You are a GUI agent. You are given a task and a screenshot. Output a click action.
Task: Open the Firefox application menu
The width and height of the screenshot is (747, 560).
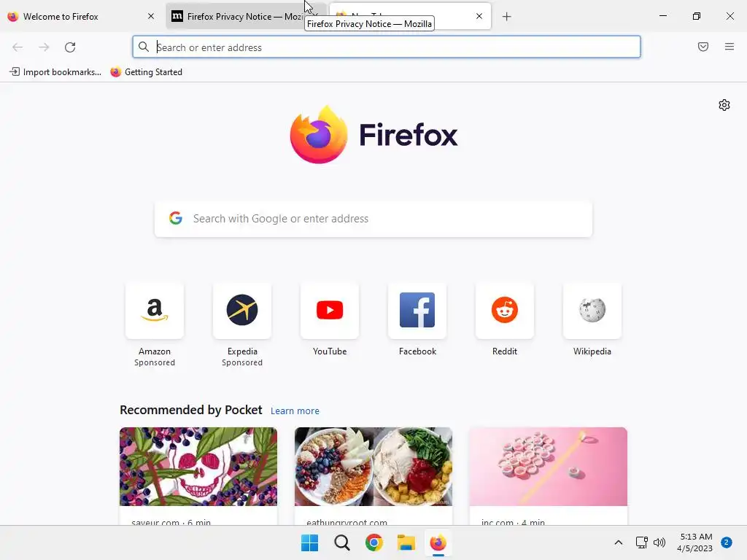click(729, 47)
